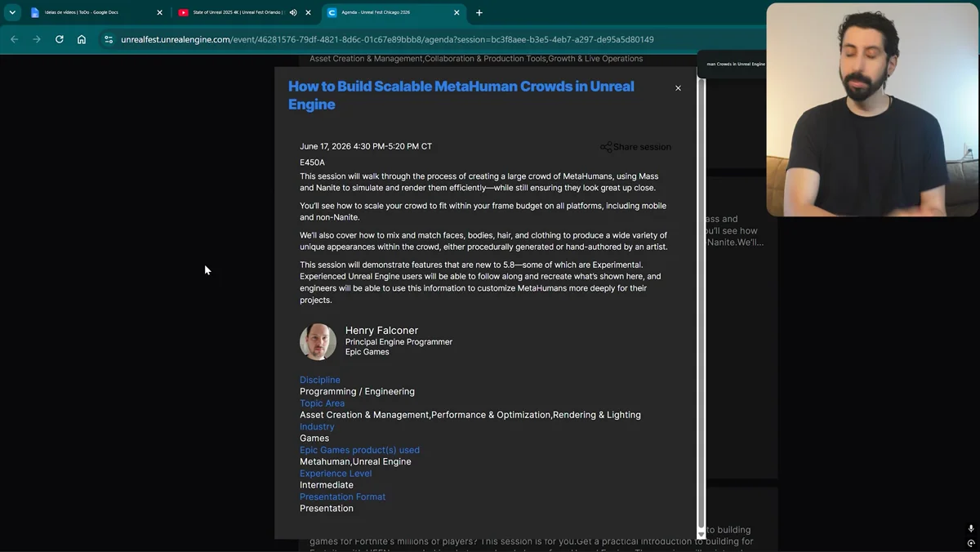Click the Principal Engine Programmer title

pyautogui.click(x=399, y=342)
